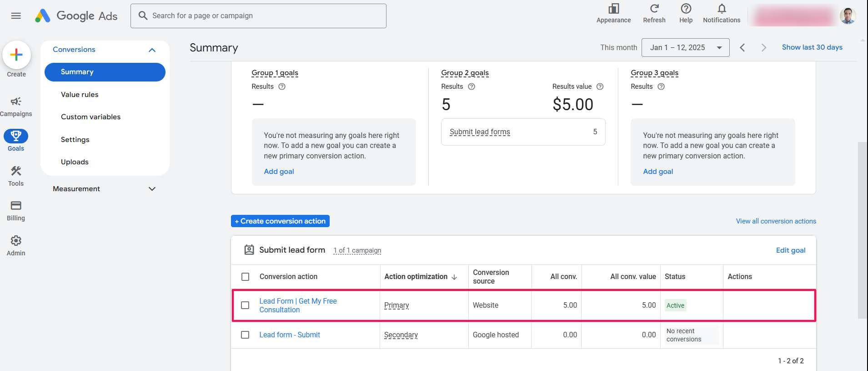Screen dimensions: 868x371
Task: Click help icon beside Group 1 Results
Action: 282,86
